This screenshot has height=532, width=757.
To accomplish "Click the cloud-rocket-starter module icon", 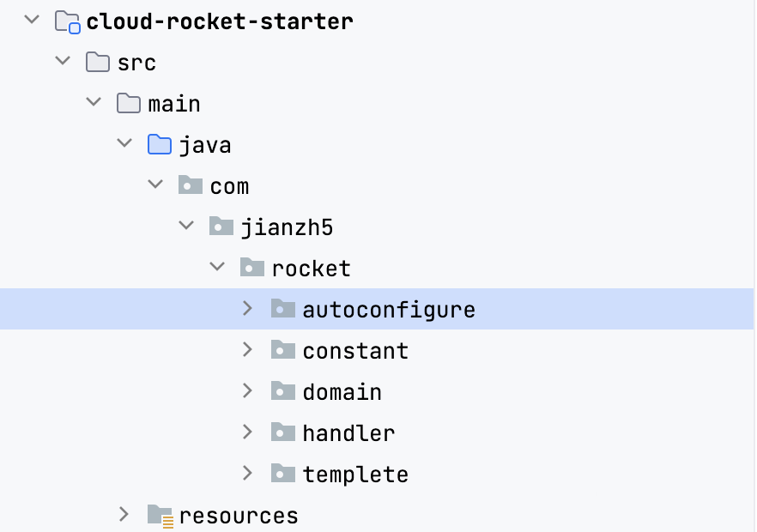I will click(x=67, y=21).
